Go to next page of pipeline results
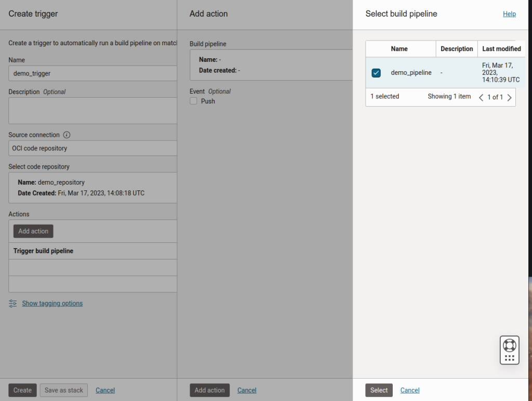Screen dimensions: 532x401 click(510, 97)
